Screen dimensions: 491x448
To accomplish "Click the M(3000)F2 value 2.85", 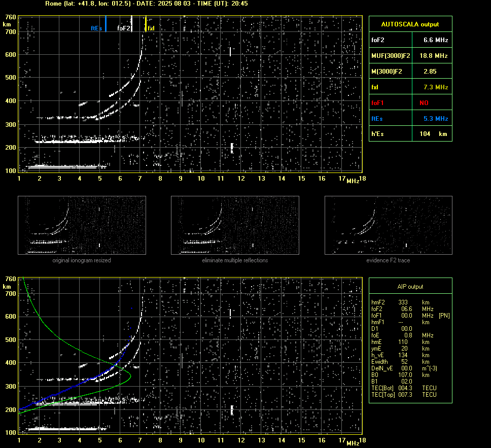I will [430, 72].
